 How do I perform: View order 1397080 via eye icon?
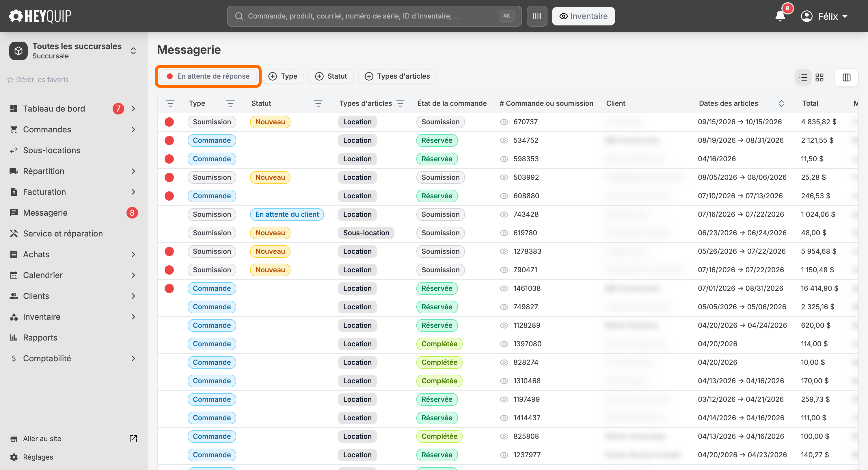(504, 344)
